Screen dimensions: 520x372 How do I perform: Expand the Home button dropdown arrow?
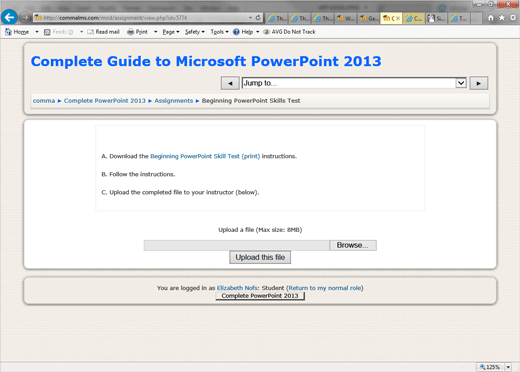point(37,32)
